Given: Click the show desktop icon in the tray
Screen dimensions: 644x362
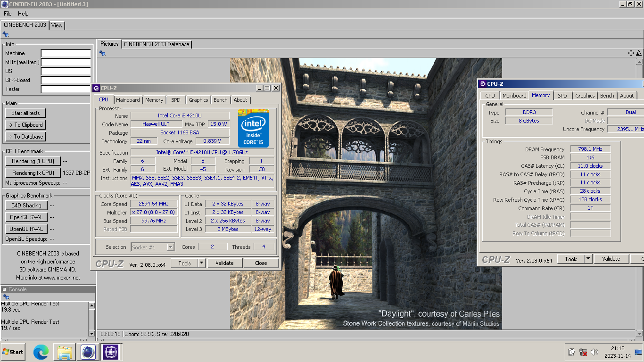Looking at the screenshot, I should pyautogui.click(x=638, y=352).
